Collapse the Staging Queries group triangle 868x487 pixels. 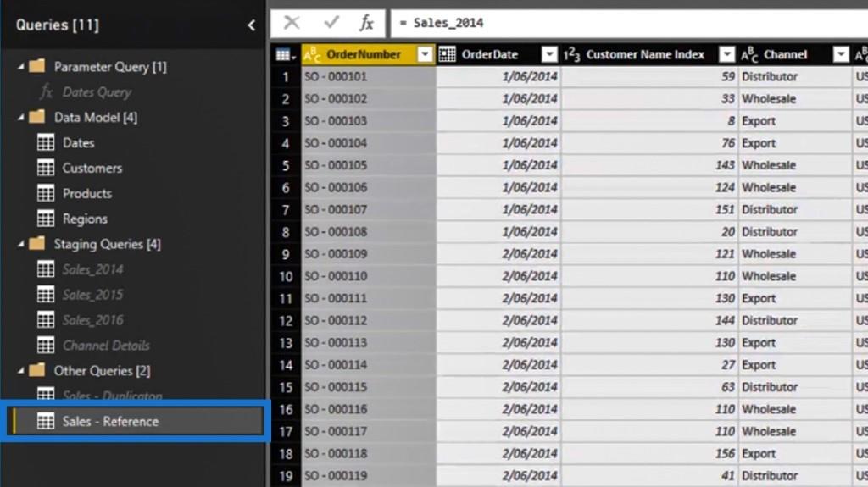pyautogui.click(x=21, y=245)
